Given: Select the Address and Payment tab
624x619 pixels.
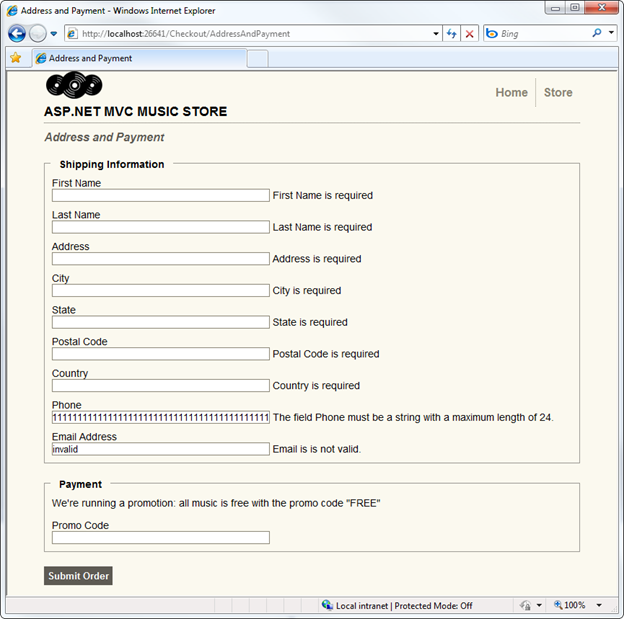Looking at the screenshot, I should [139, 59].
